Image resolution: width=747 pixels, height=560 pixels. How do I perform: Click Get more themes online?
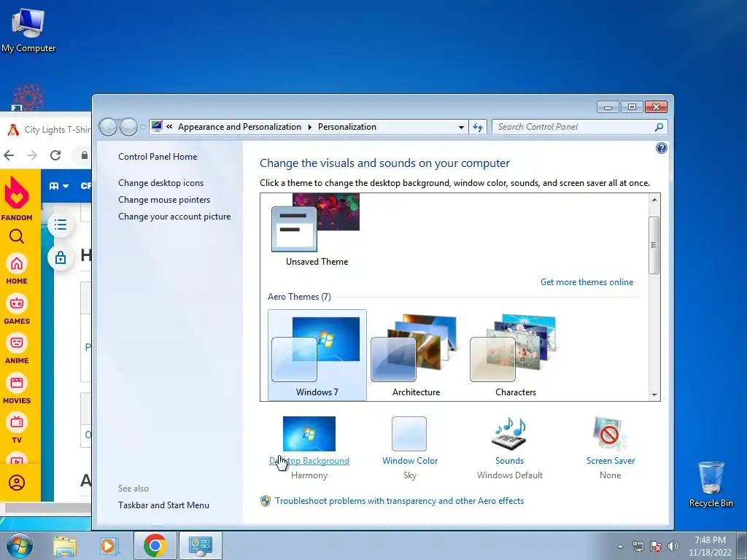pos(587,282)
